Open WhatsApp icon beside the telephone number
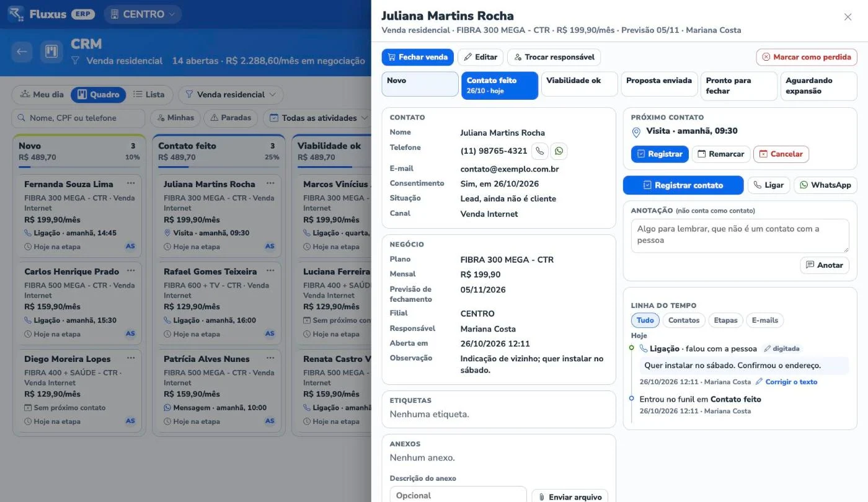The height and width of the screenshot is (502, 868). pyautogui.click(x=559, y=151)
